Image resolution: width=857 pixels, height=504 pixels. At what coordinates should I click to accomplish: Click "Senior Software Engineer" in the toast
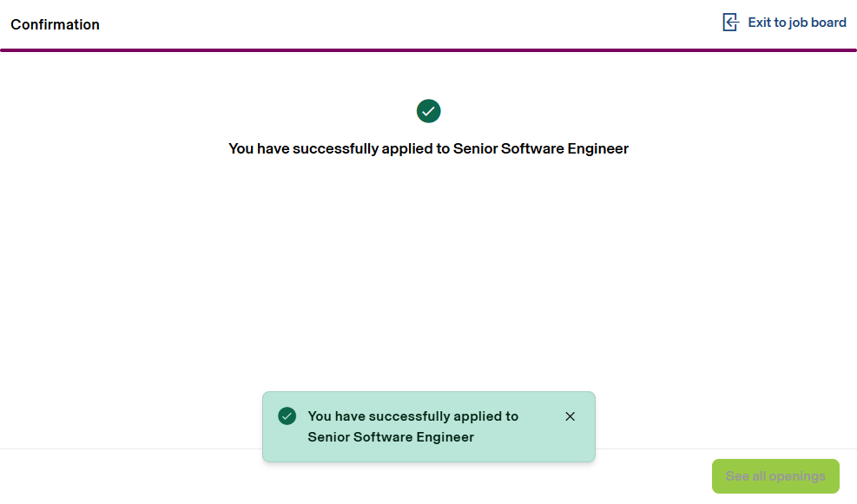[391, 436]
